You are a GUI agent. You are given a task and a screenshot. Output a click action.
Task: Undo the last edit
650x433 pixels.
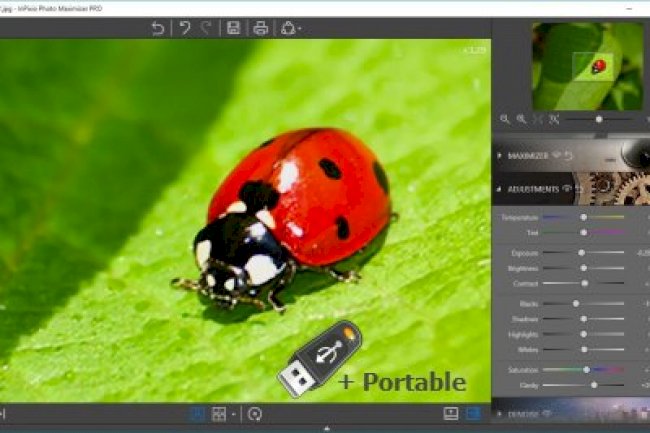pyautogui.click(x=184, y=28)
